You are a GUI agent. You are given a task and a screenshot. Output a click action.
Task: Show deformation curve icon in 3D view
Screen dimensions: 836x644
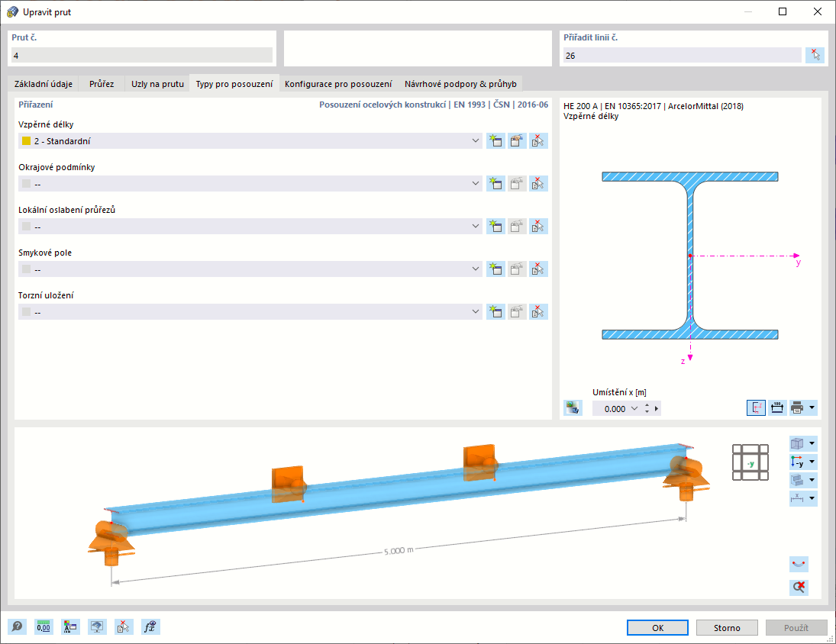tap(799, 564)
